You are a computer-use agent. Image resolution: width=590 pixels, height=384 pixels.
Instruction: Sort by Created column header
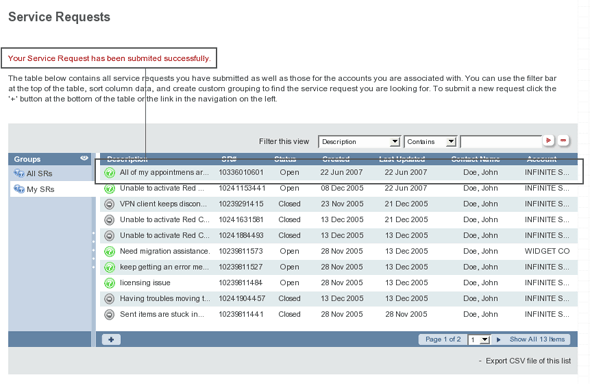tap(336, 159)
